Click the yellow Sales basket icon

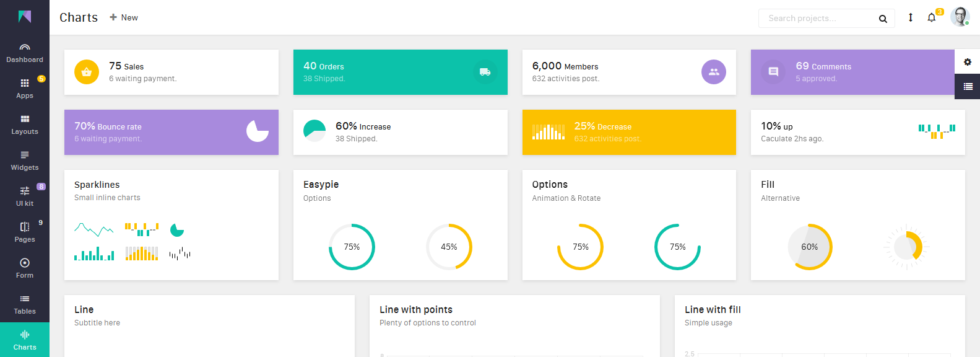pyautogui.click(x=87, y=72)
